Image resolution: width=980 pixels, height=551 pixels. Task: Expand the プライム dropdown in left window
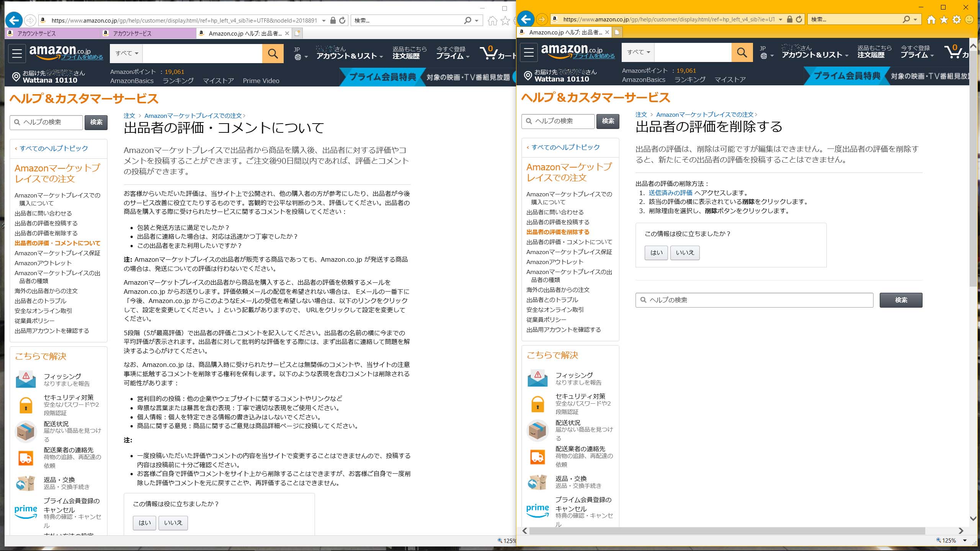(453, 53)
